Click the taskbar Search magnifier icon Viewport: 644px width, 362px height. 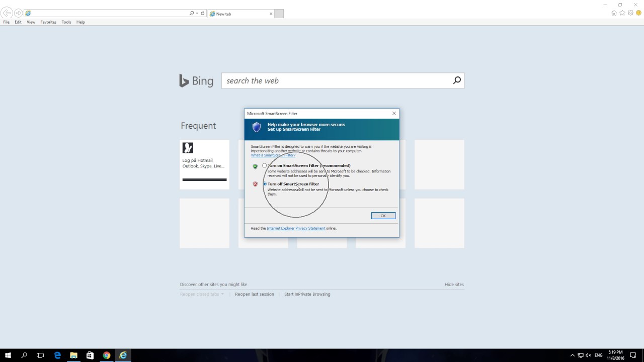click(x=24, y=355)
